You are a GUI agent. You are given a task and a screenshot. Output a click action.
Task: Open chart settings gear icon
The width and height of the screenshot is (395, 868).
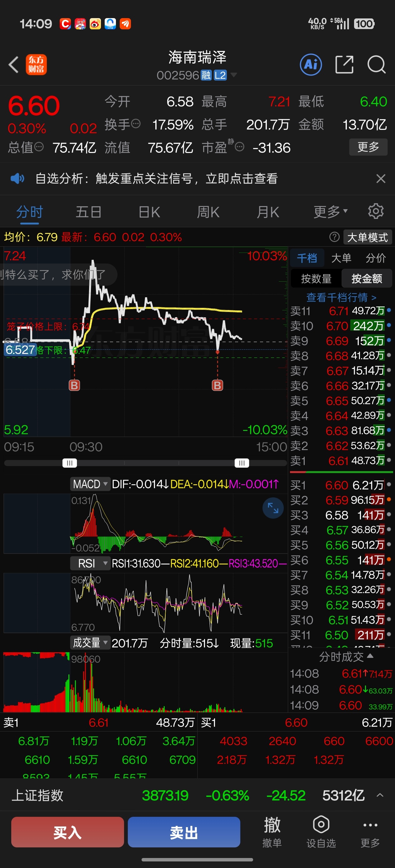(x=375, y=212)
